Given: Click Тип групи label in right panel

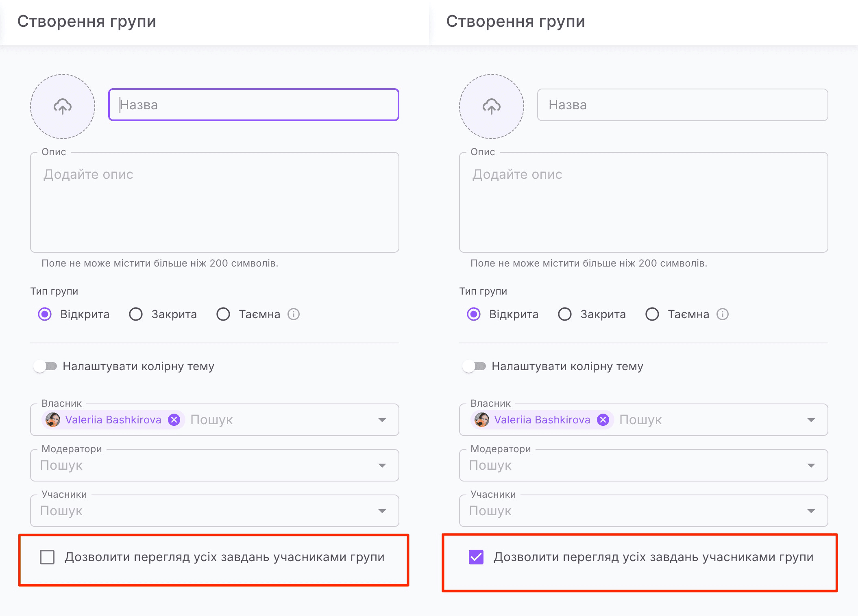Looking at the screenshot, I should [x=483, y=291].
